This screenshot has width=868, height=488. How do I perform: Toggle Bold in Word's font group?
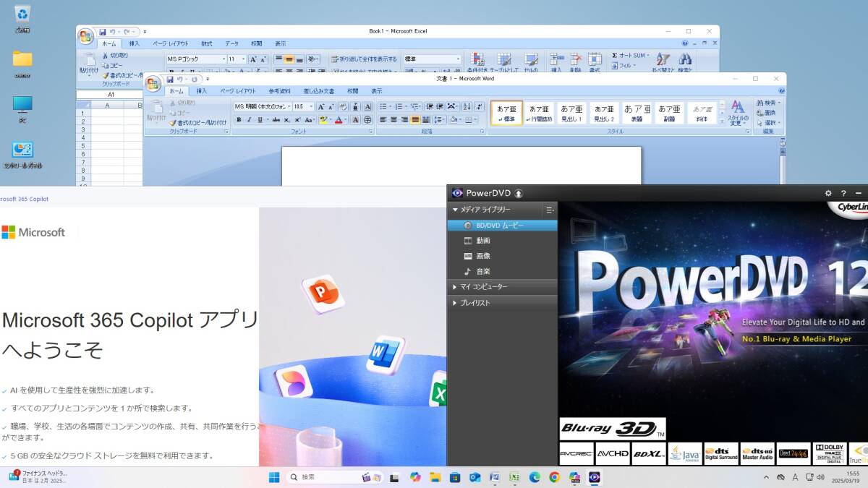click(238, 119)
